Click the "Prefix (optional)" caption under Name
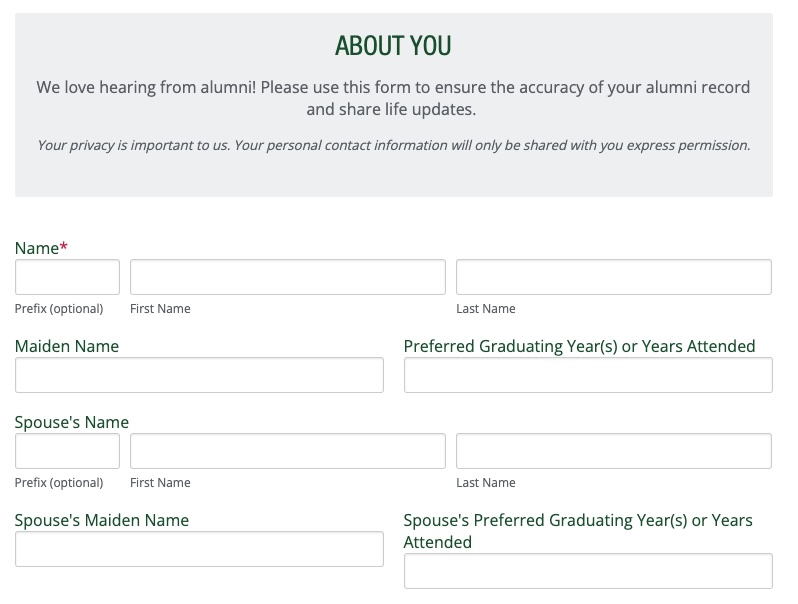 coord(59,309)
